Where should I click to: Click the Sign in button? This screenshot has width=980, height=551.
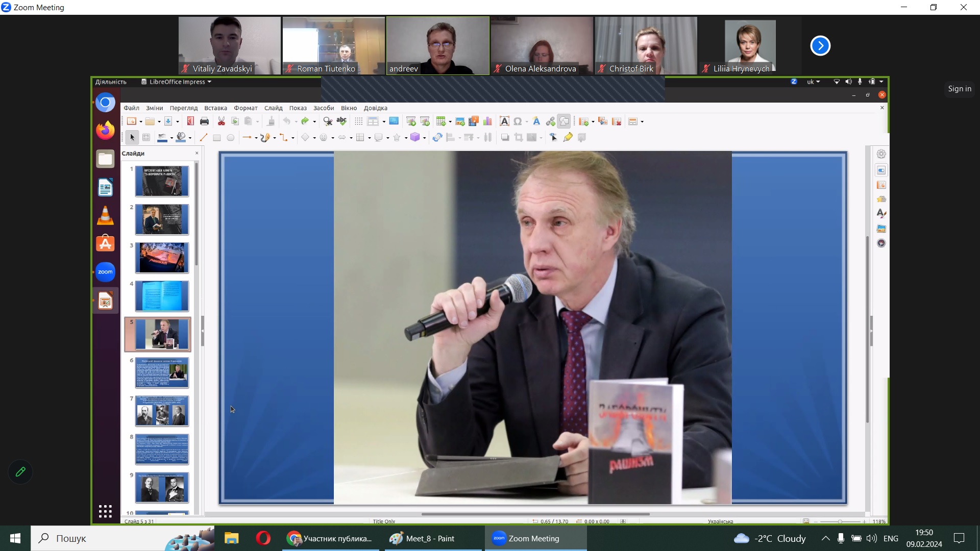pos(959,89)
